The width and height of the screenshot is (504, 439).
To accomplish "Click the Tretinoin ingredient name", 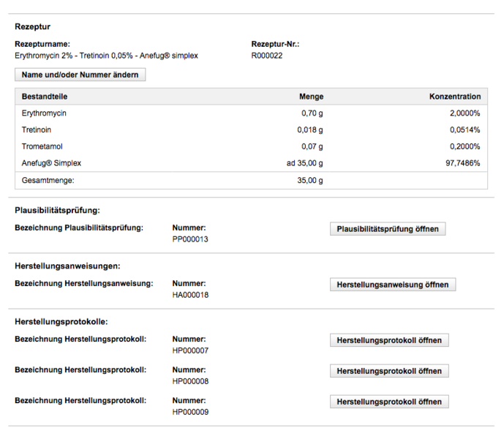I will 37,130.
